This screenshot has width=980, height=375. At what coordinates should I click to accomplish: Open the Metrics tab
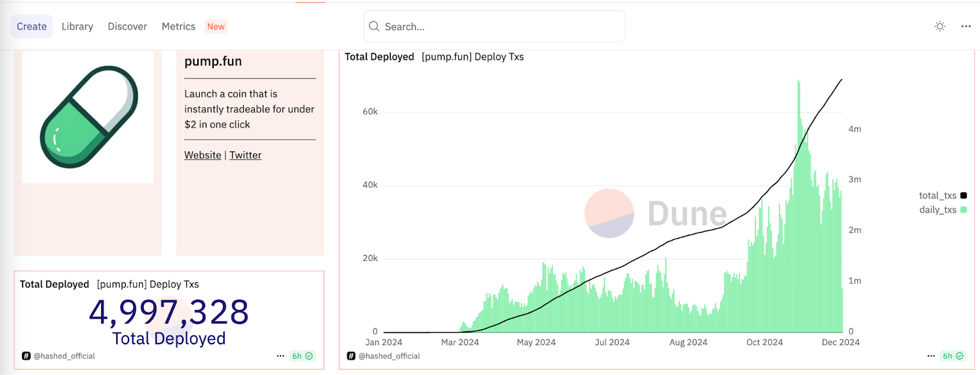[178, 26]
